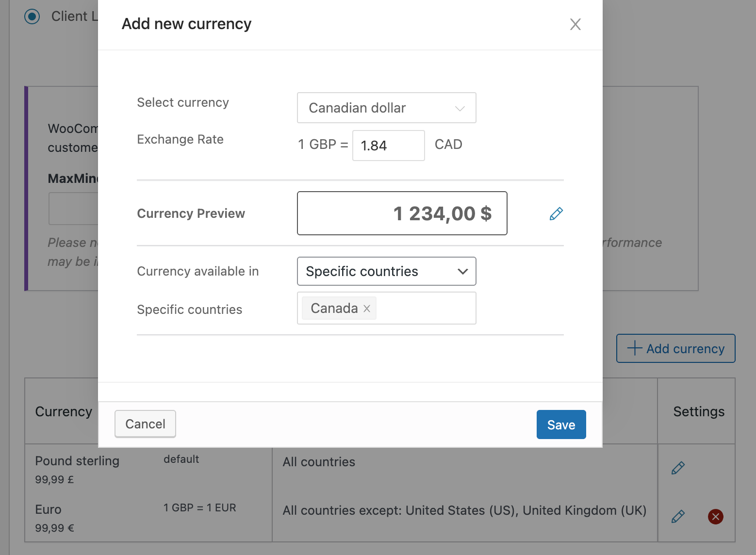Click the Currency column header
The height and width of the screenshot is (555, 756).
64,411
